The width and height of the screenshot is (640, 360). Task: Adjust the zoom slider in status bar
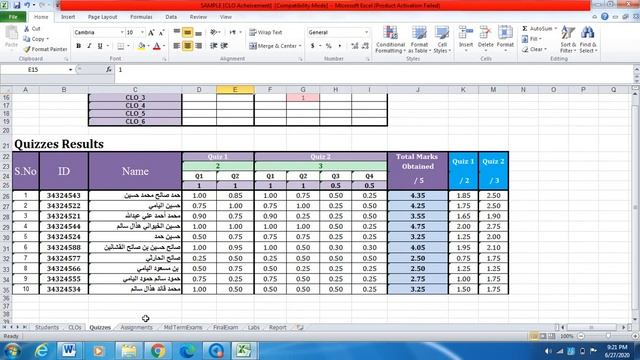[608, 336]
